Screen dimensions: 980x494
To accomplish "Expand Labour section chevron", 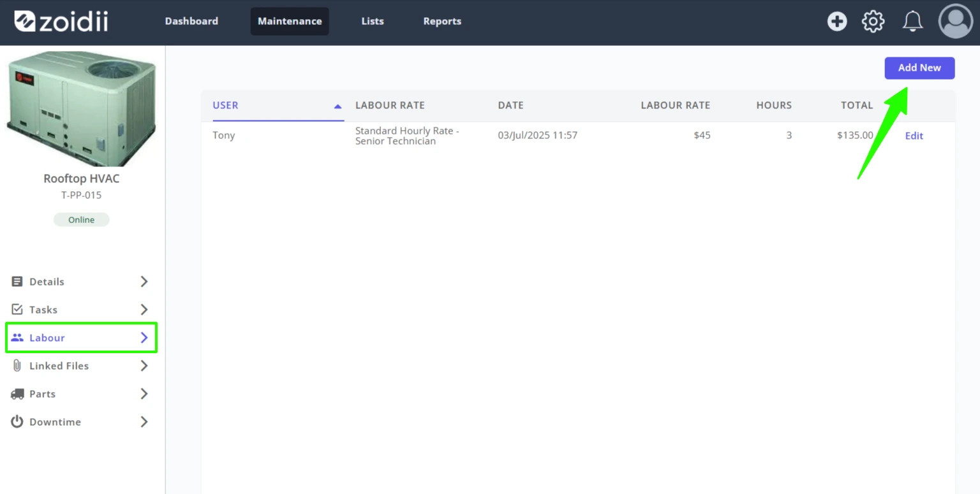I will 144,338.
